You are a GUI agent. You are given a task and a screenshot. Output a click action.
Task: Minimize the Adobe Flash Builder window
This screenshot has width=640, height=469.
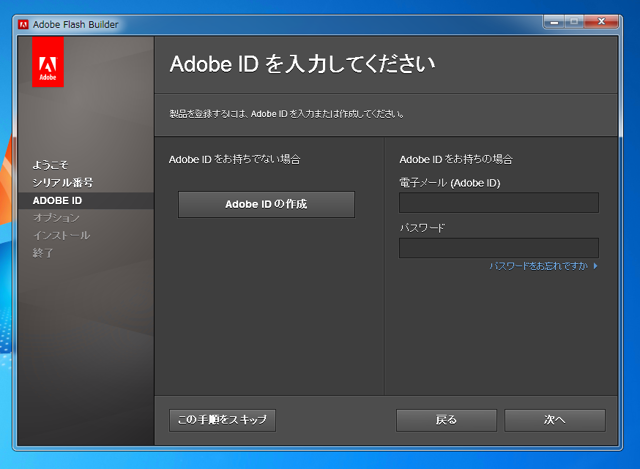554,22
